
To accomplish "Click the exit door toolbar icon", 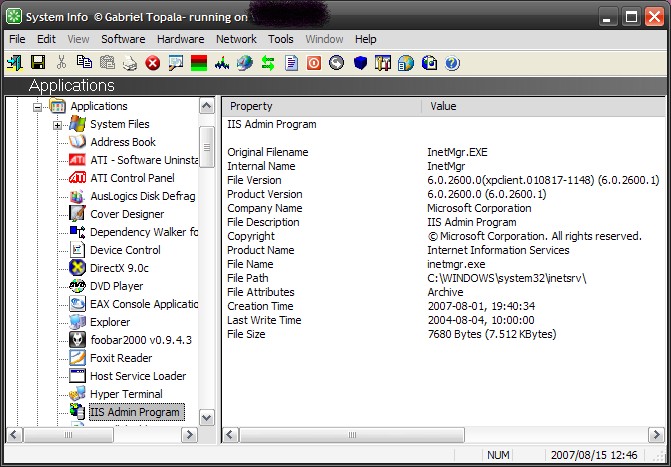I will click(15, 63).
